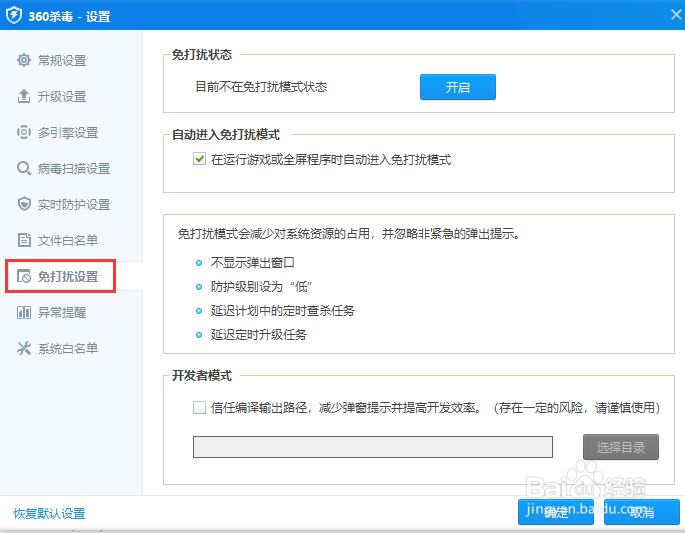The image size is (685, 533).
Task: Click the 免打扰设置 icon in sidebar
Action: point(24,276)
